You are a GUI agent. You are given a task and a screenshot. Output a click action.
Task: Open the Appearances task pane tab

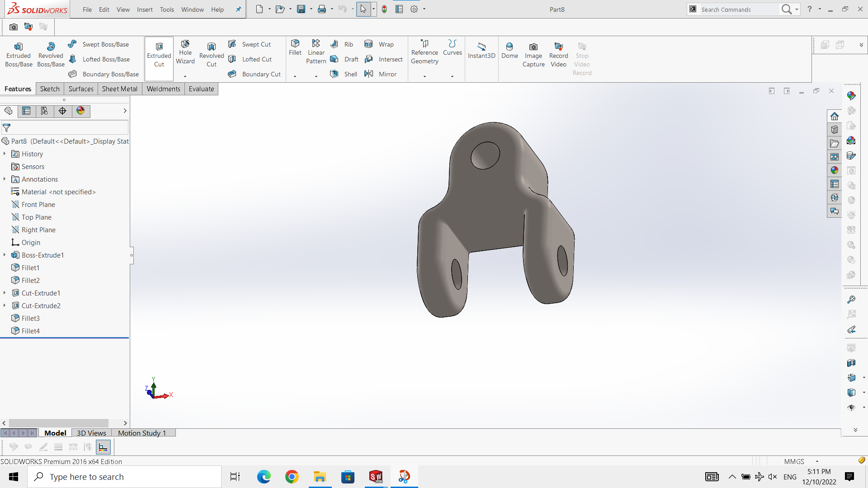point(835,170)
